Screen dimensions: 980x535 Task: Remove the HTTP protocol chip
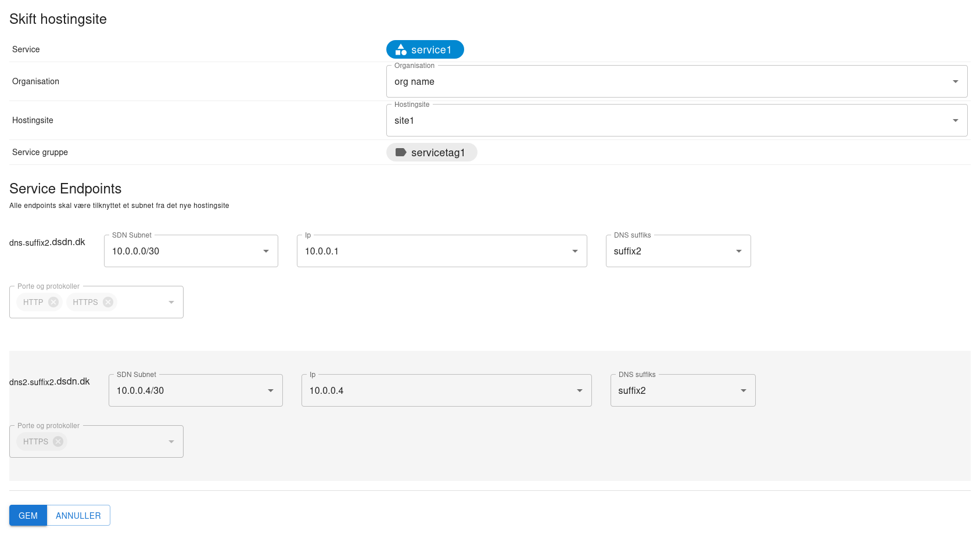pos(53,302)
